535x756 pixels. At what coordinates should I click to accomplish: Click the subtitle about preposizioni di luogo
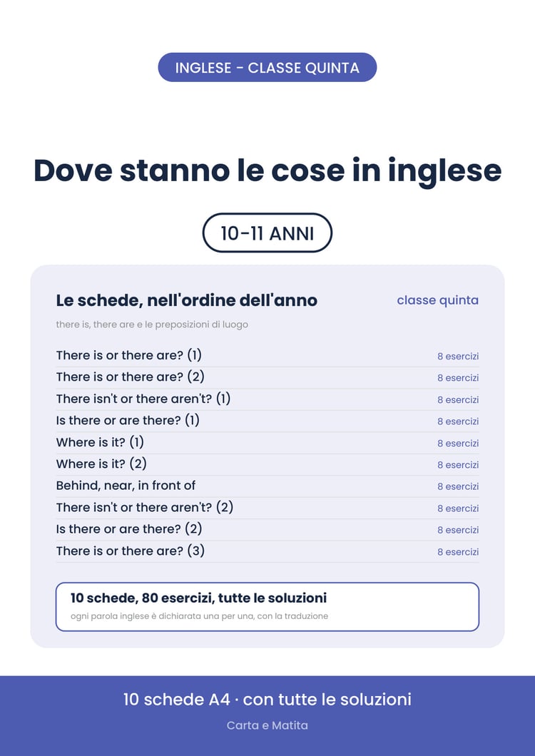pos(152,325)
